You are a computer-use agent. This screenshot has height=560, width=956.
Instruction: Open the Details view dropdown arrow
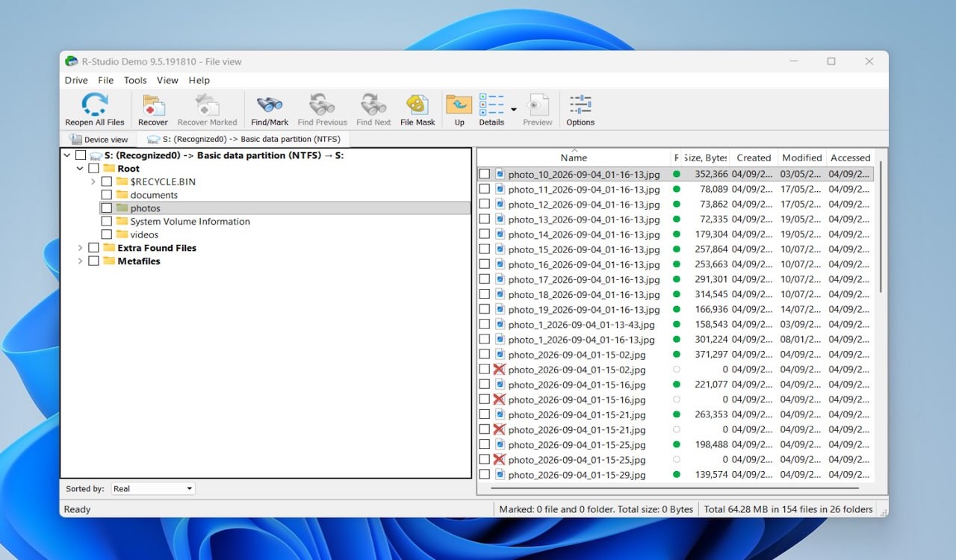pos(514,109)
